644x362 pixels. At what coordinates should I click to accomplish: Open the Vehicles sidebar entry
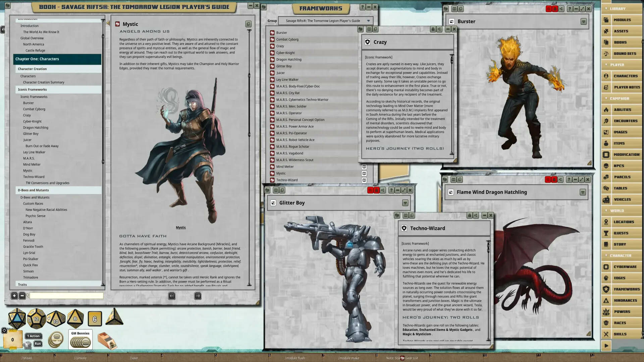(622, 199)
